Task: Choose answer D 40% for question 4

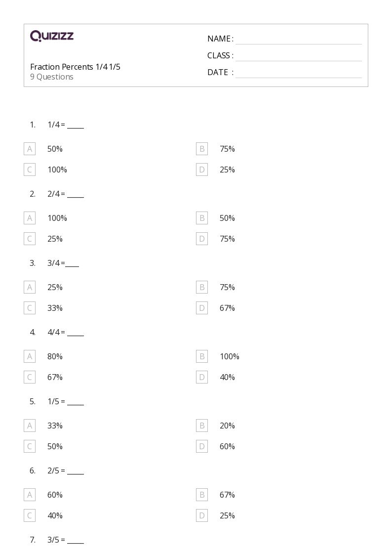Action: tap(202, 377)
